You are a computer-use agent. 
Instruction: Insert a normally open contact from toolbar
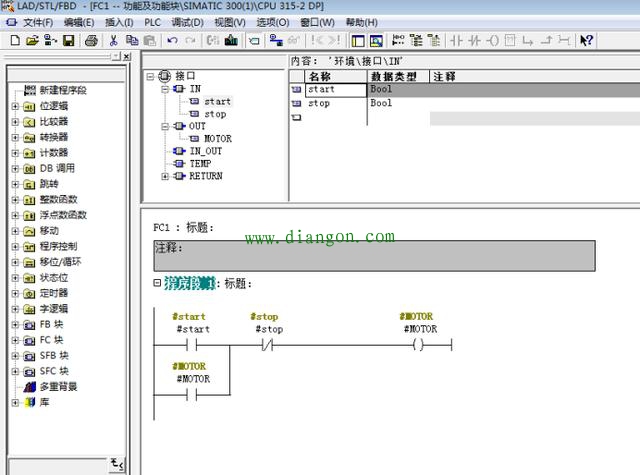pos(457,41)
